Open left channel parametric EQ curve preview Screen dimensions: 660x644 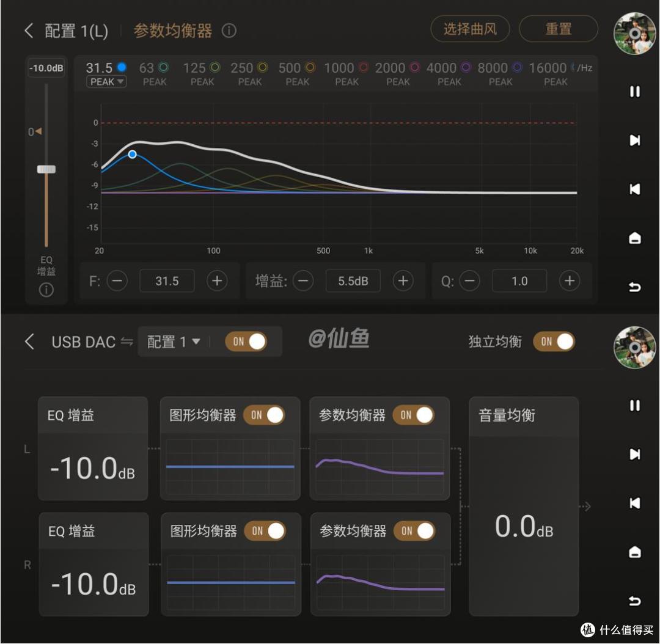(x=380, y=467)
